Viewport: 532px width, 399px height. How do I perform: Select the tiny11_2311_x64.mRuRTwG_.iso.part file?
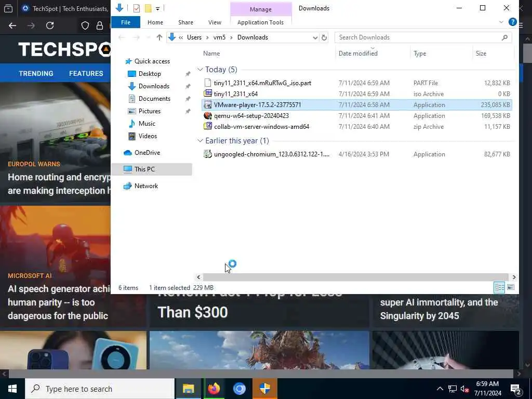pos(356,83)
